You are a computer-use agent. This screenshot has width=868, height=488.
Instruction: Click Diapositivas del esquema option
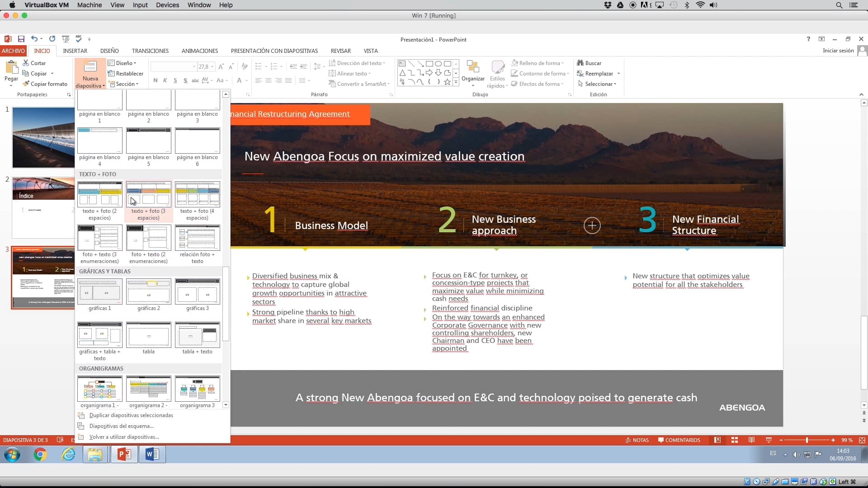pyautogui.click(x=122, y=426)
